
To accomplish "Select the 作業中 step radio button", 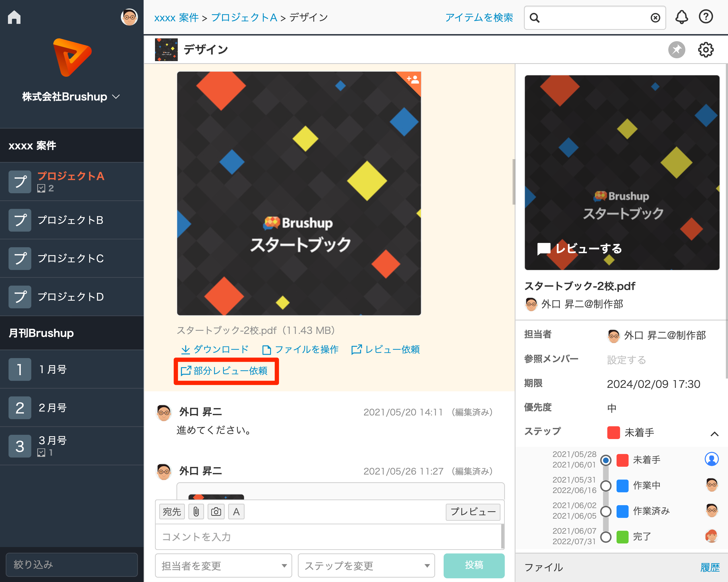I will (606, 485).
